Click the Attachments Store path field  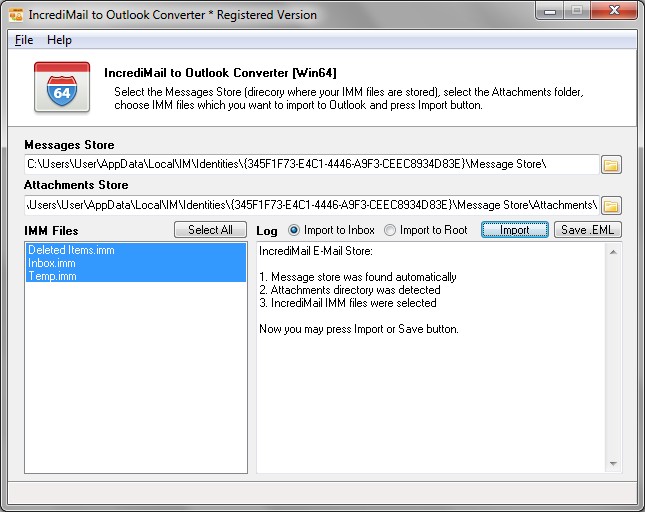pyautogui.click(x=311, y=205)
